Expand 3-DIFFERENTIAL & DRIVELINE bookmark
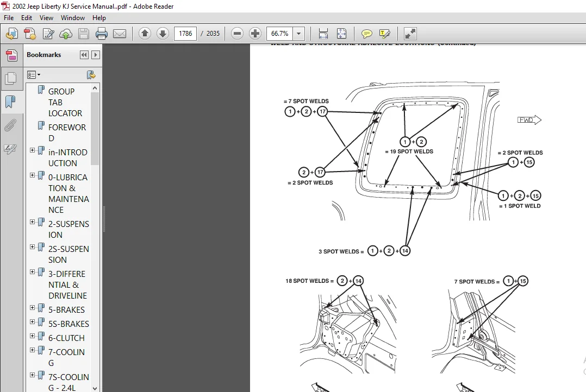 [33, 272]
